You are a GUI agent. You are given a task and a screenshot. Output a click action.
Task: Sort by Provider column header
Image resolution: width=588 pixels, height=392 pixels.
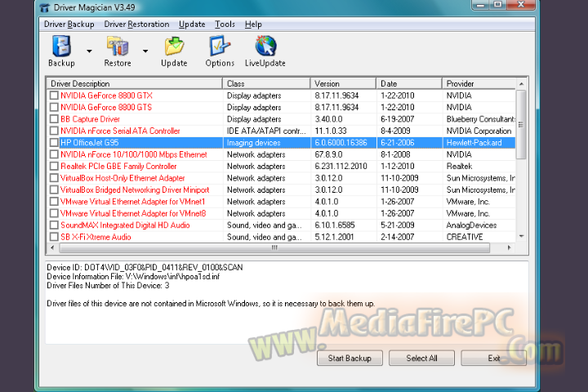coord(479,83)
